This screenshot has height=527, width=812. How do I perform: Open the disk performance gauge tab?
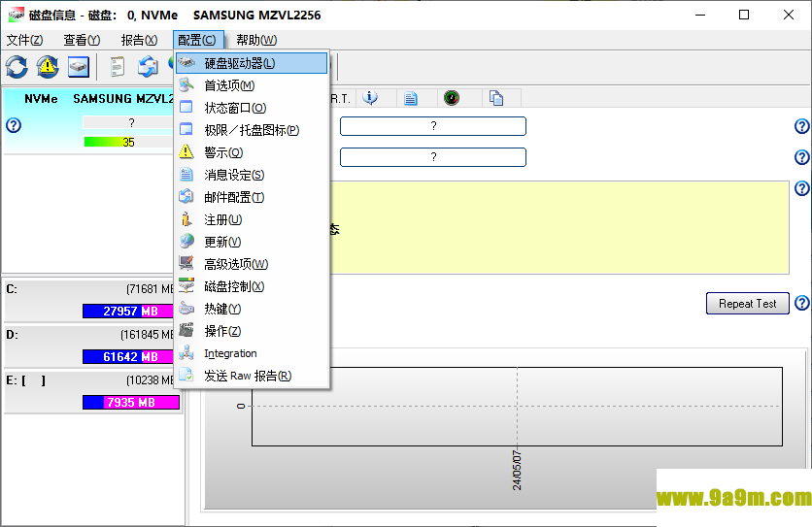tap(452, 98)
